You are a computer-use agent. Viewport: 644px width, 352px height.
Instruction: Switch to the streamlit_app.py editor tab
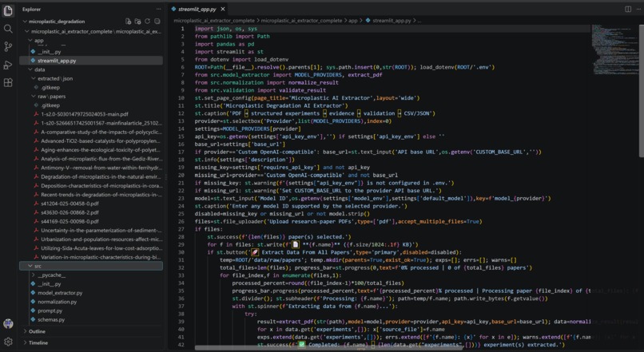[x=198, y=9]
